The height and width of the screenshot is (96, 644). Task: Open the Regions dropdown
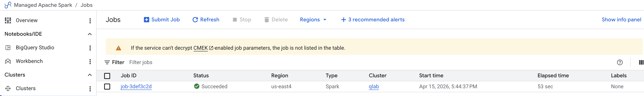313,19
